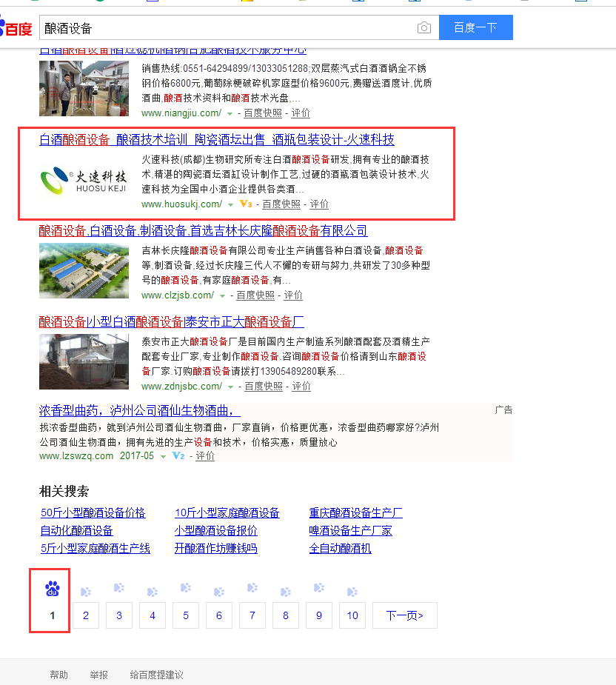Image resolution: width=616 pixels, height=685 pixels.
Task: Search related term 开酿酒作坊赚钱吗
Action: point(215,548)
